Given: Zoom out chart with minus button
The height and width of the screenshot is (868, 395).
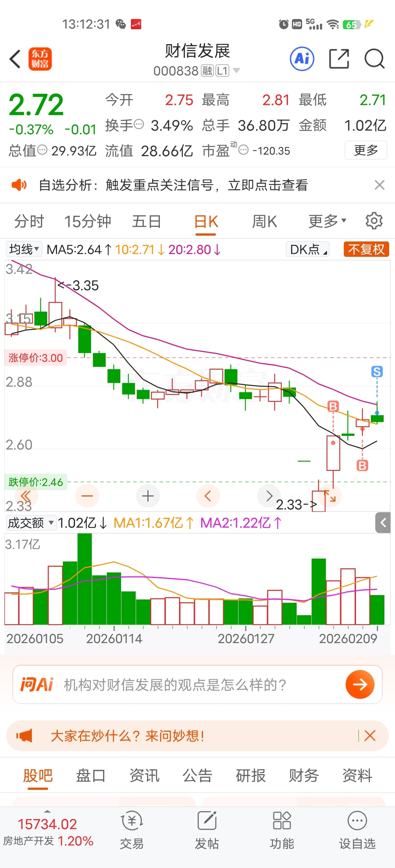Looking at the screenshot, I should (87, 496).
